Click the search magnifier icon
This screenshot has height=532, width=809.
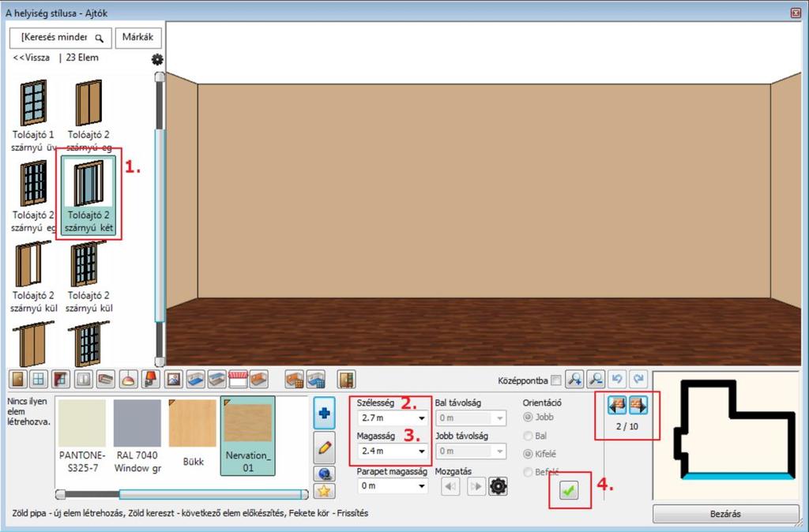coord(99,38)
